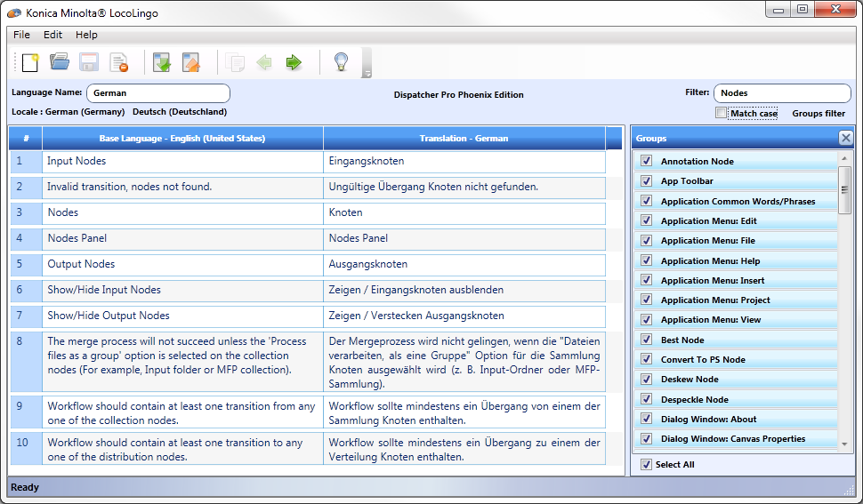Uncheck the Annotation Node group

(x=647, y=161)
